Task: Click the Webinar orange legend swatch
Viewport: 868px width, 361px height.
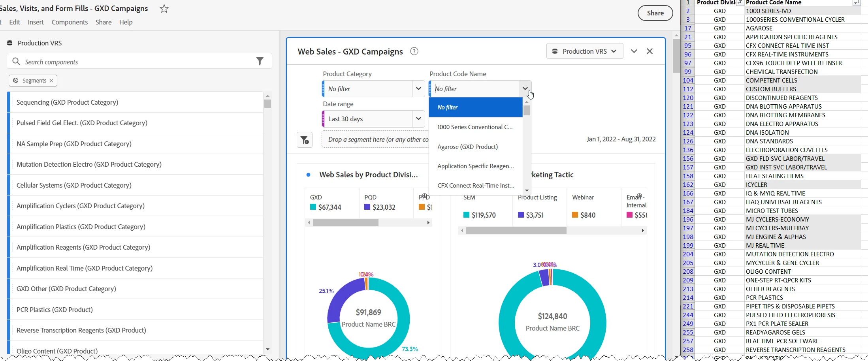Action: pos(575,215)
